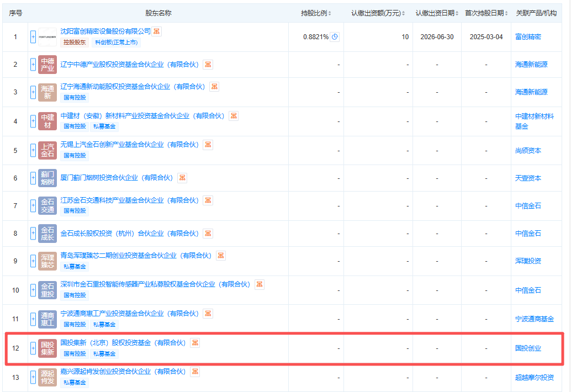Click structure chart icon next to 辽宁中德产业股权投资基金
This screenshot has width=571, height=392.
(208, 65)
